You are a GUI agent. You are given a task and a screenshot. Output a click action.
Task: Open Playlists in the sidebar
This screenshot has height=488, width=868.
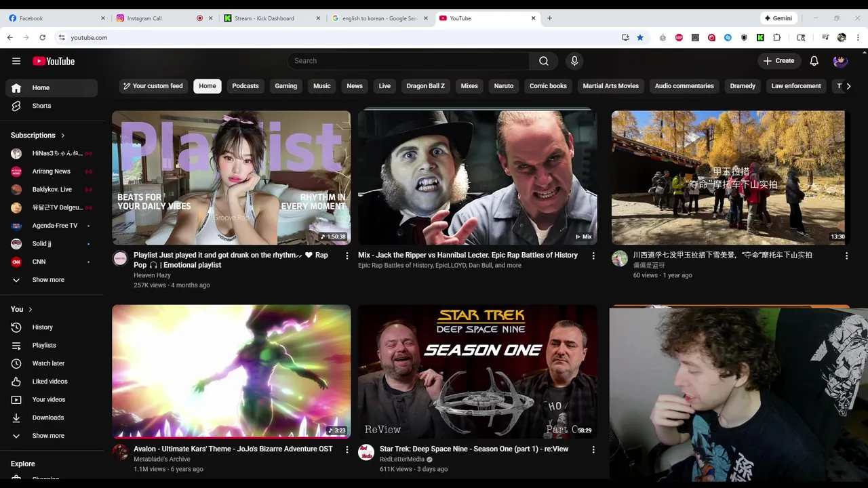click(x=52, y=346)
